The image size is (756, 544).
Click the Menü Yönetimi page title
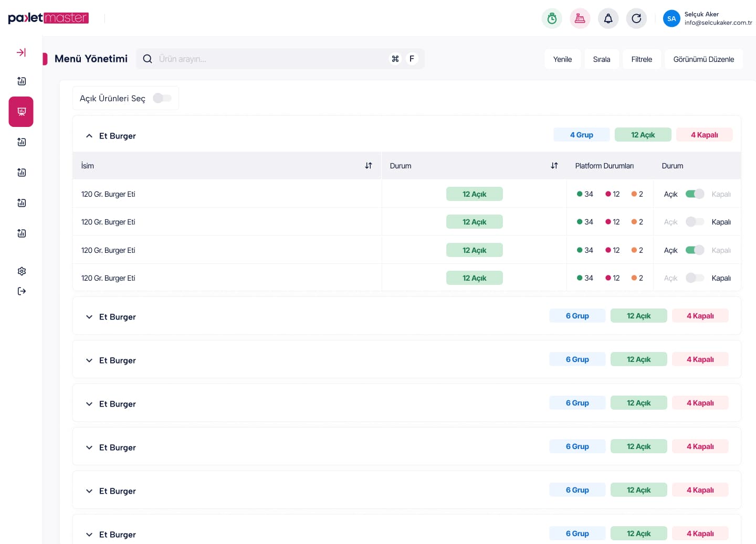click(91, 59)
